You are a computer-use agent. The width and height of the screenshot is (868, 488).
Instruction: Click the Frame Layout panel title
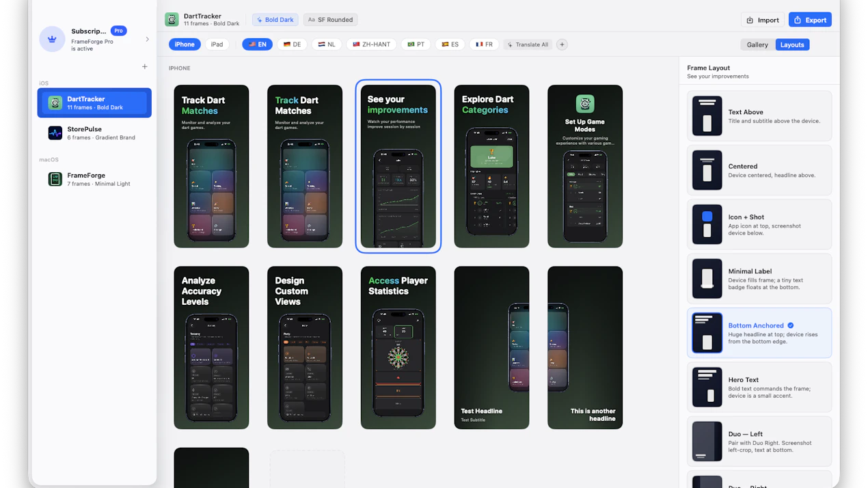tap(709, 68)
